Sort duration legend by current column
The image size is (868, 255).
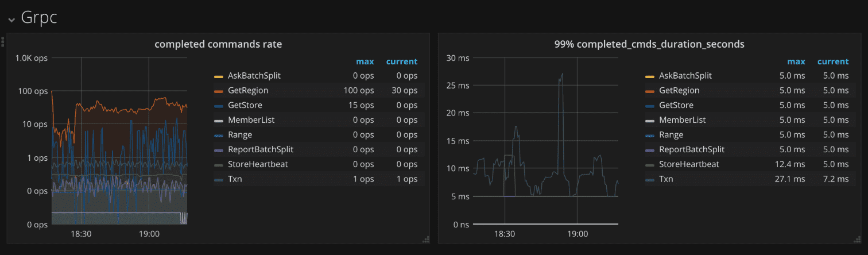point(832,61)
